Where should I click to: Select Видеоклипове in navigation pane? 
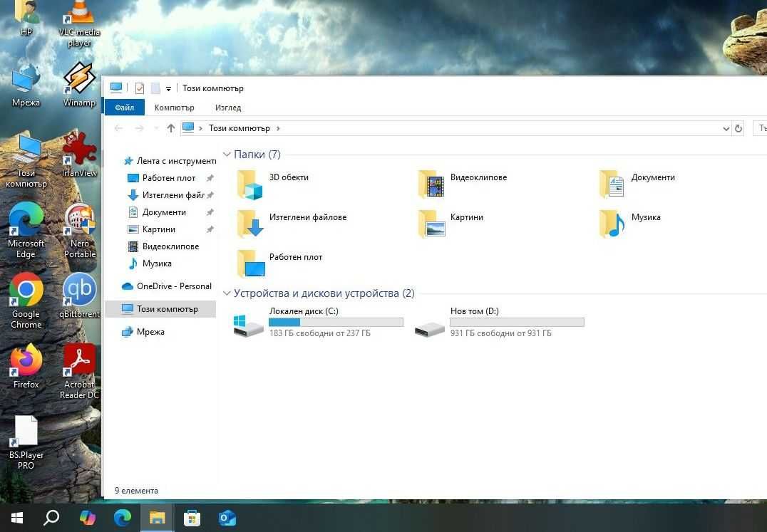click(x=163, y=246)
